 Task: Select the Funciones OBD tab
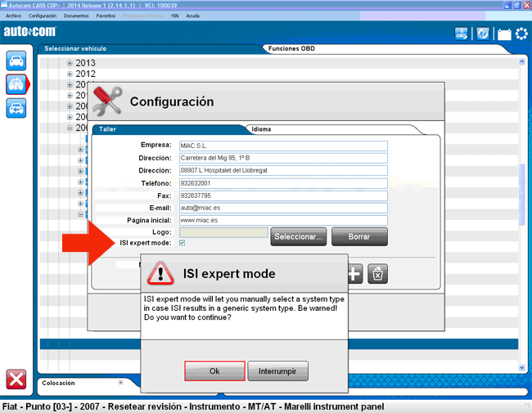coord(385,48)
